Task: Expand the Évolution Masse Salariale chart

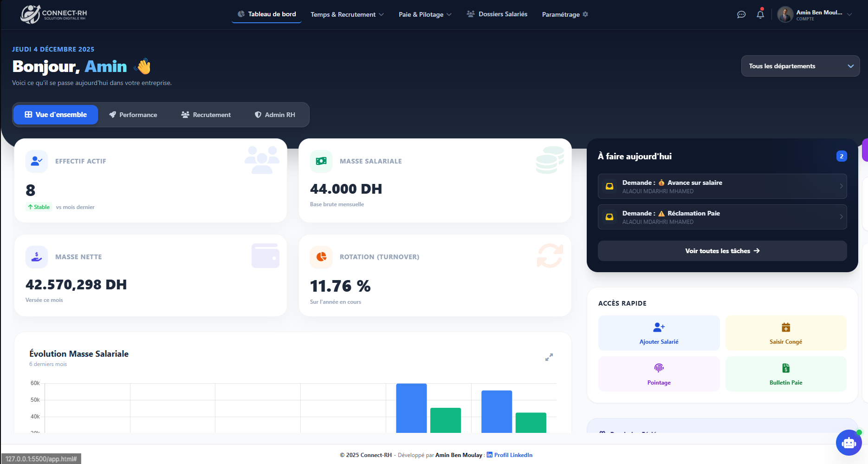Action: pos(549,357)
